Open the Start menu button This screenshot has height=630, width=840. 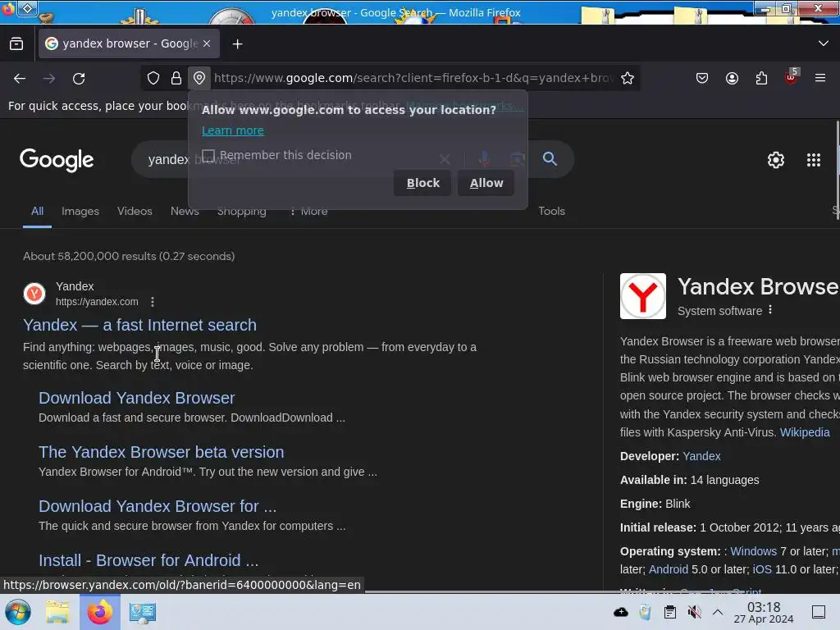[x=18, y=612]
